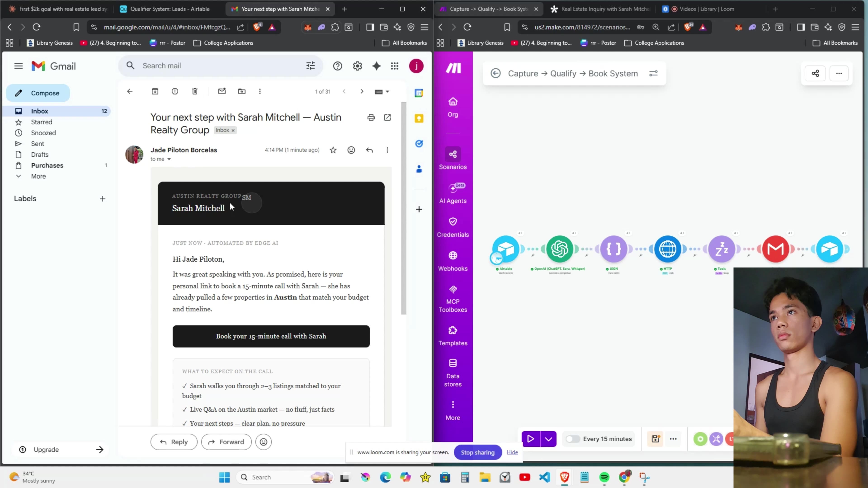Open the Gemini sparkle in Gmail
The width and height of the screenshot is (868, 488).
click(x=376, y=66)
